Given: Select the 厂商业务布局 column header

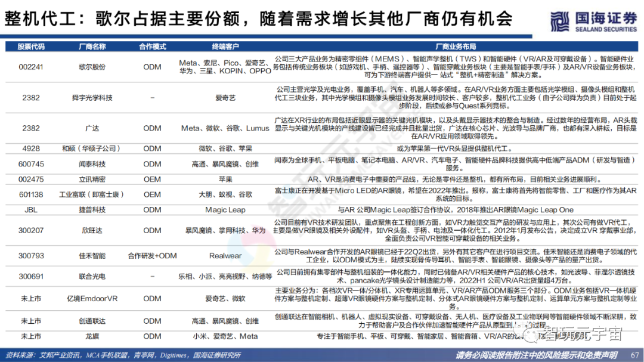Looking at the screenshot, I should click(456, 47).
